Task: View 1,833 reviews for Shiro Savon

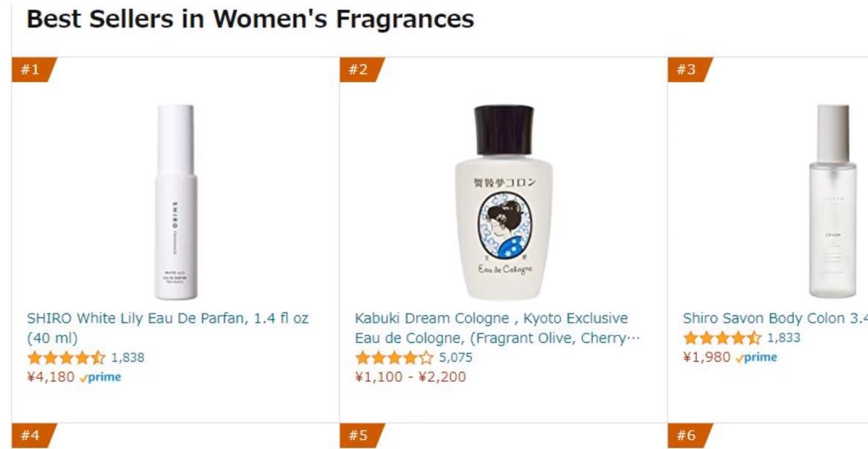Action: coord(784,338)
